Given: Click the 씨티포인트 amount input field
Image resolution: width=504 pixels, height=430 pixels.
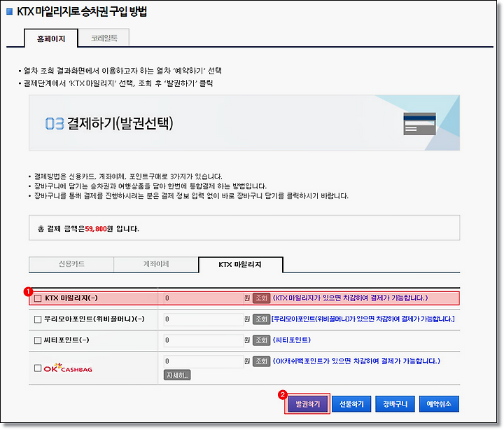Looking at the screenshot, I should 204,340.
